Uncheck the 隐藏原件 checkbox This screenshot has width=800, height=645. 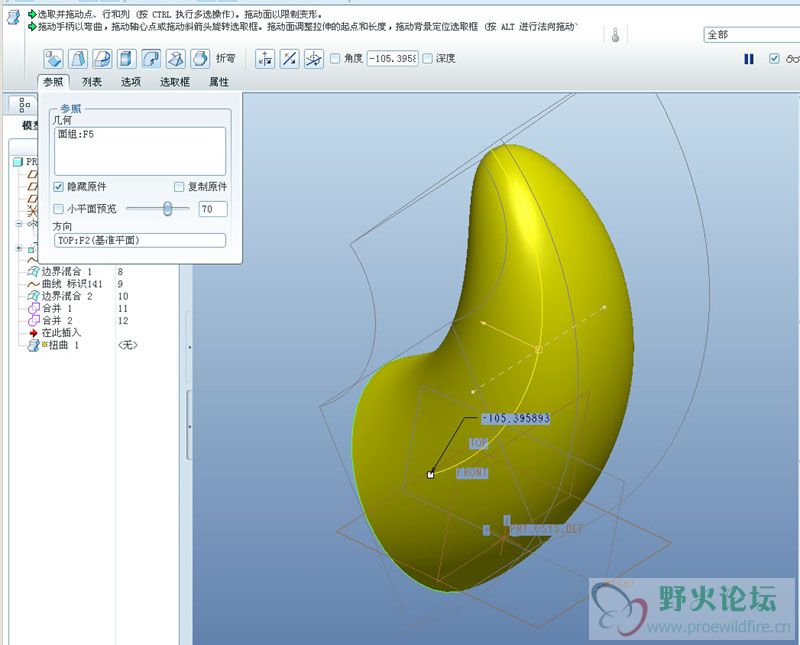(59, 187)
